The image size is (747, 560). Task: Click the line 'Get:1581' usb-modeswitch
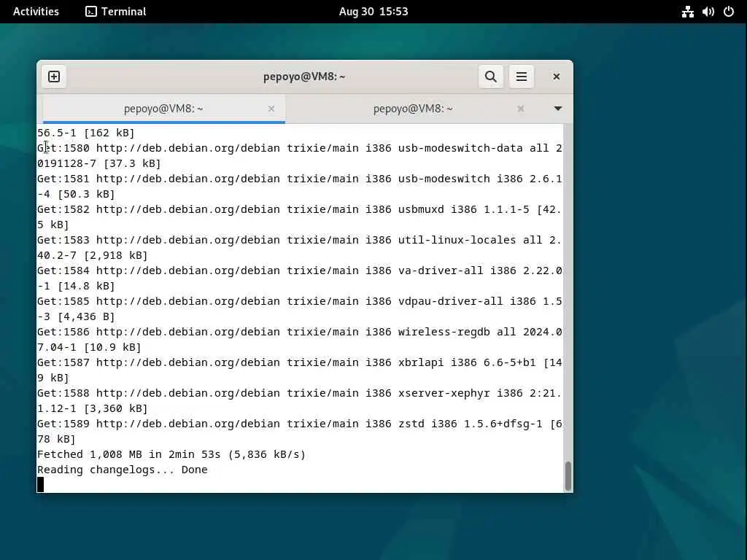coord(300,179)
